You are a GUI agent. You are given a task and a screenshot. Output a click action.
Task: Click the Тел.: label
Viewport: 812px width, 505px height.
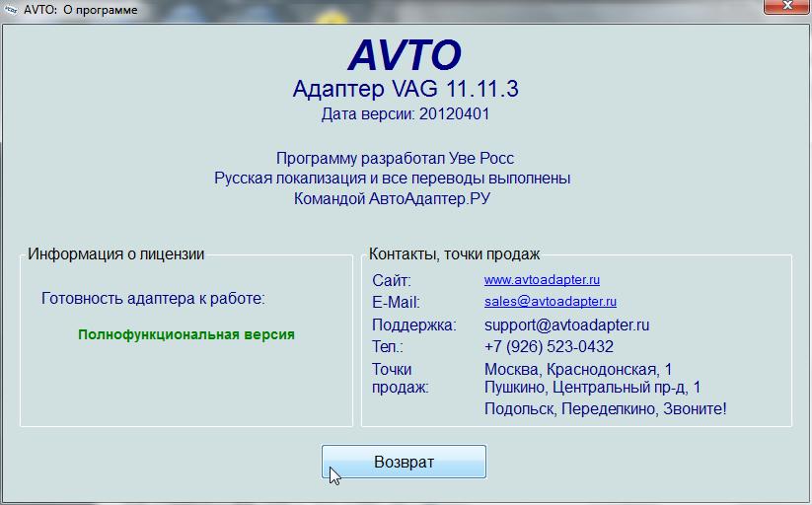pos(388,346)
